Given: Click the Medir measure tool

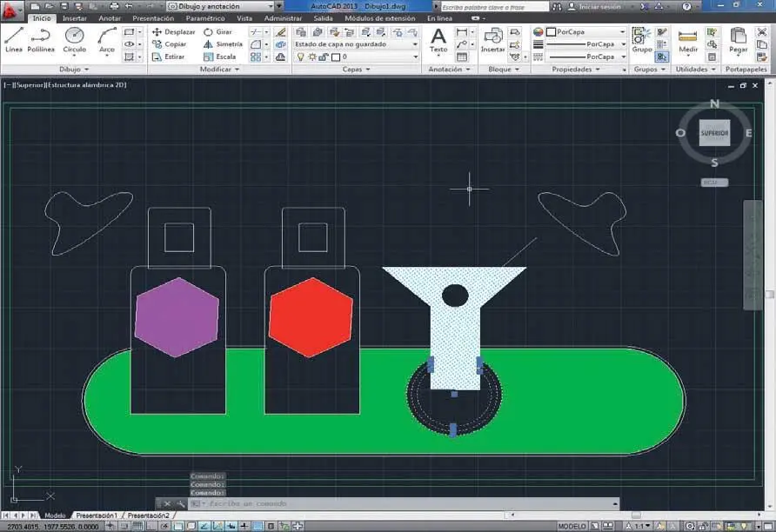Looking at the screenshot, I should tap(688, 40).
